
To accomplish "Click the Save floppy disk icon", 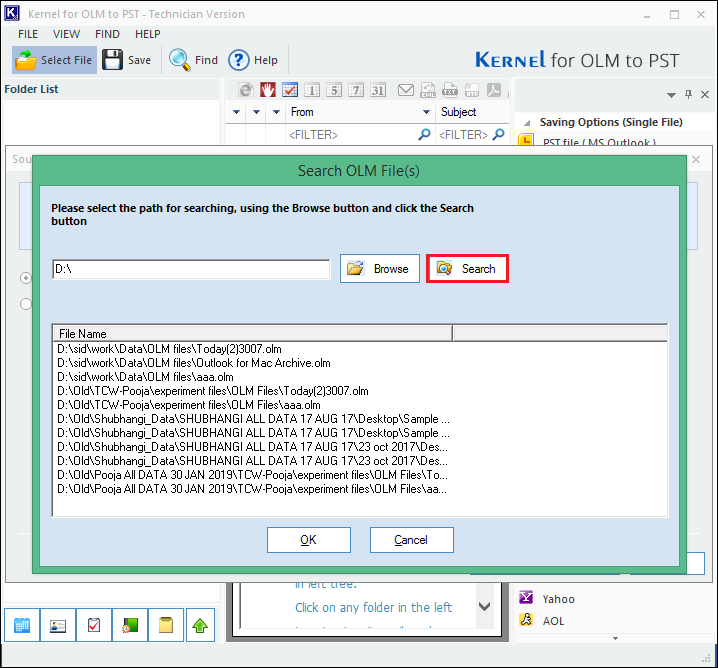I will point(112,60).
